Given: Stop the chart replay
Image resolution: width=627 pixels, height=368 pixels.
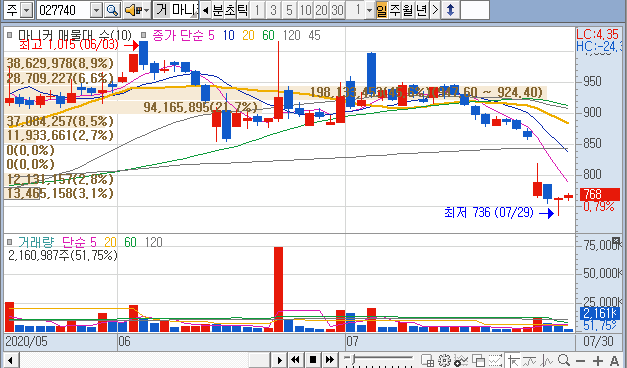Looking at the screenshot, I should [x=313, y=360].
